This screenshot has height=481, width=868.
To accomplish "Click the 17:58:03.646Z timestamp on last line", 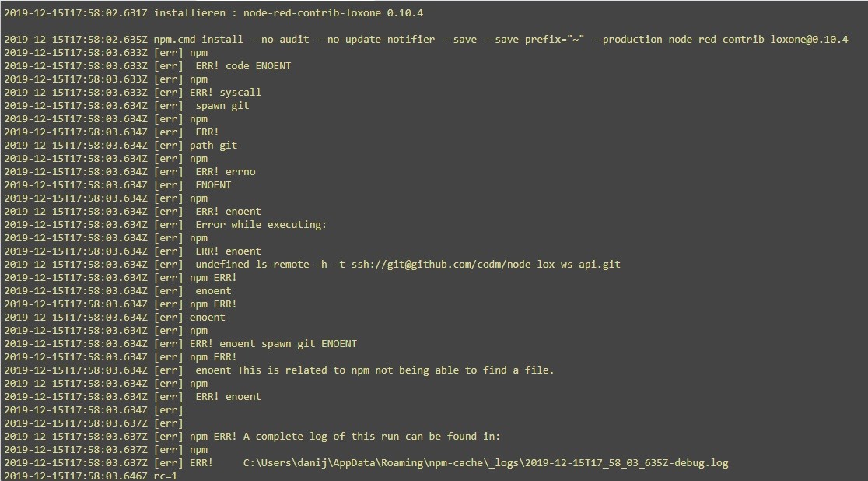I will 76,476.
